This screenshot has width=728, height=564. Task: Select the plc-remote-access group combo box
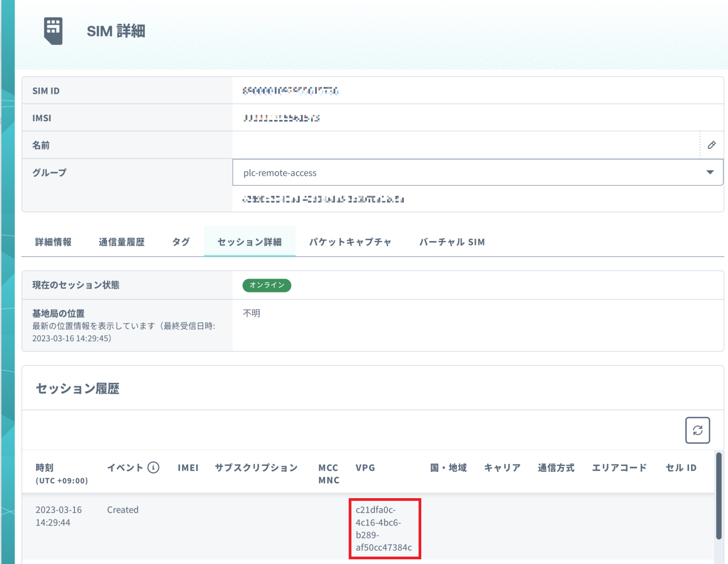pyautogui.click(x=469, y=173)
